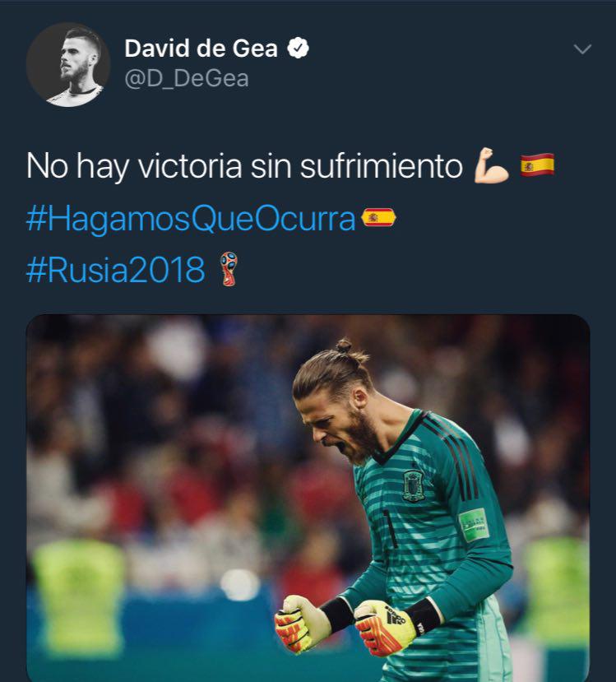Select the tweet text about victoria sin sufrimiento
This screenshot has width=616, height=682.
(x=244, y=166)
